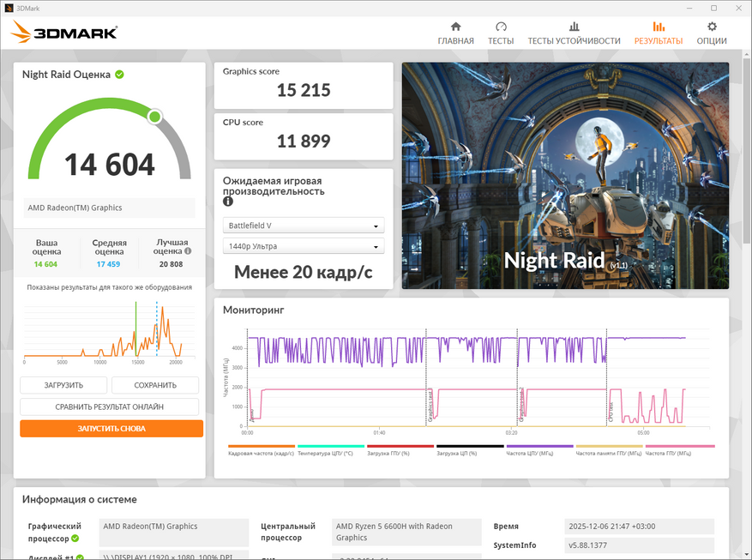Open the Tests (Тесты) gauge icon
Screen dimensions: 752x560
(501, 27)
